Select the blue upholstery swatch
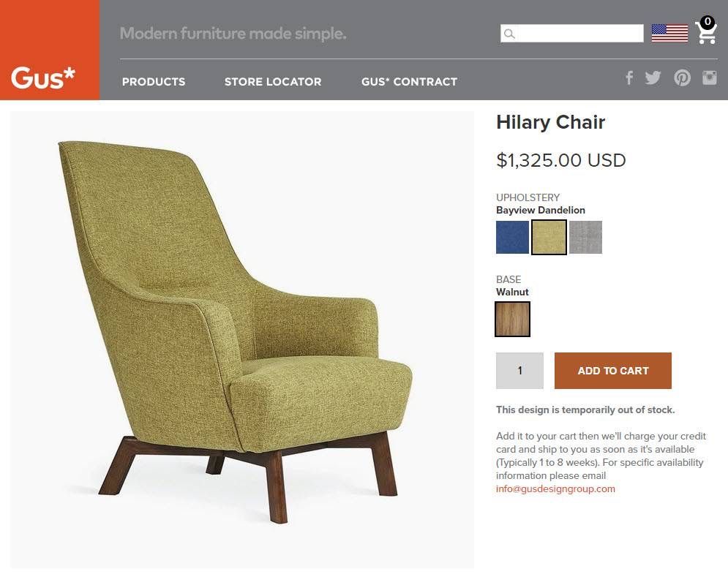Image resolution: width=728 pixels, height=585 pixels. 512,237
